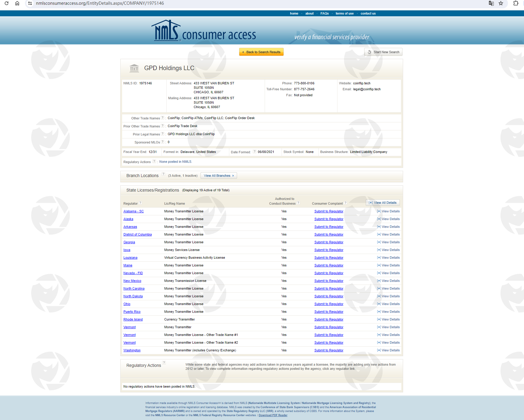Click the Back to Search Results button

(261, 52)
